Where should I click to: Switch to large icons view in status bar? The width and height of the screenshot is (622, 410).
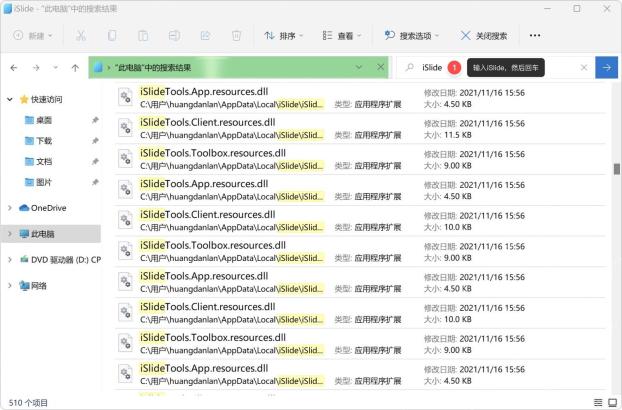click(x=613, y=402)
